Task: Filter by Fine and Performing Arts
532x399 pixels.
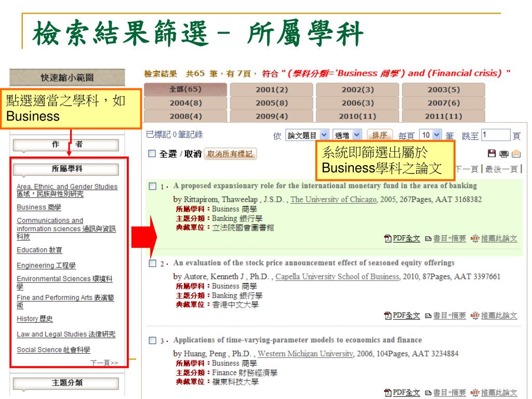Action: (x=65, y=301)
